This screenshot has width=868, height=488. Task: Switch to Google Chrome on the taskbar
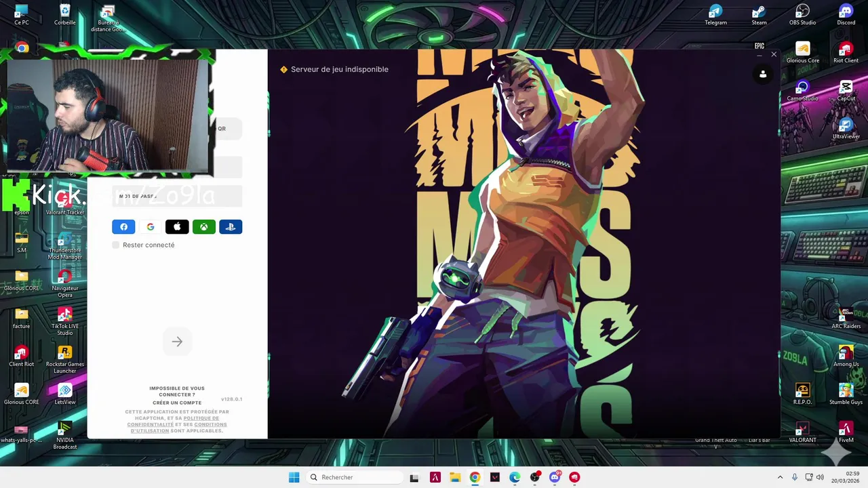point(475,477)
